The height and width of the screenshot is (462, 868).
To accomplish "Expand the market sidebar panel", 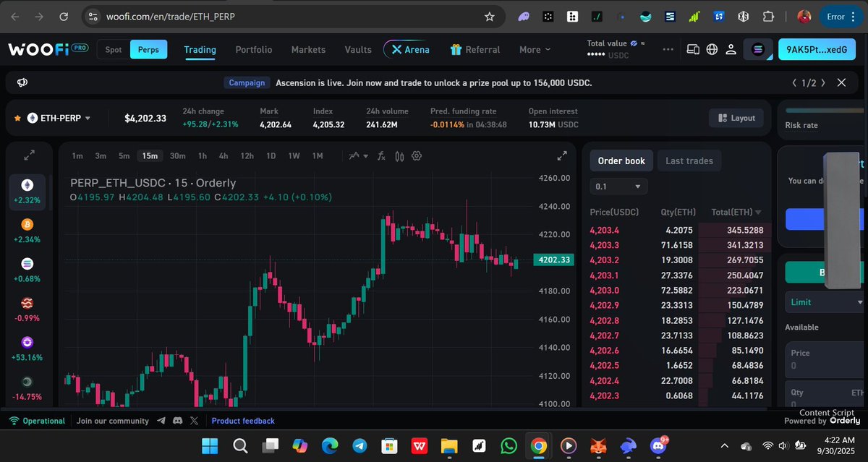I will (29, 155).
